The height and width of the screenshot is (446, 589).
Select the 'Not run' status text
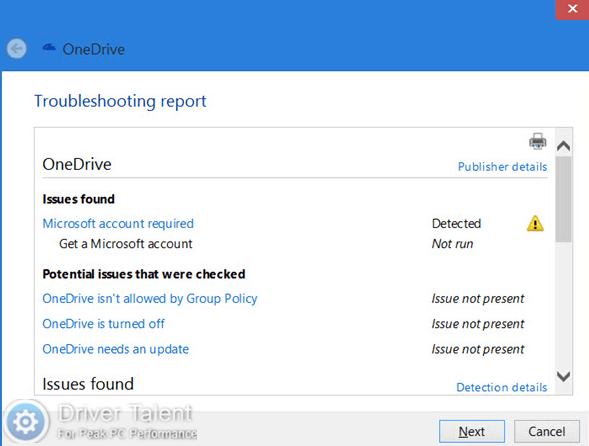tap(452, 244)
